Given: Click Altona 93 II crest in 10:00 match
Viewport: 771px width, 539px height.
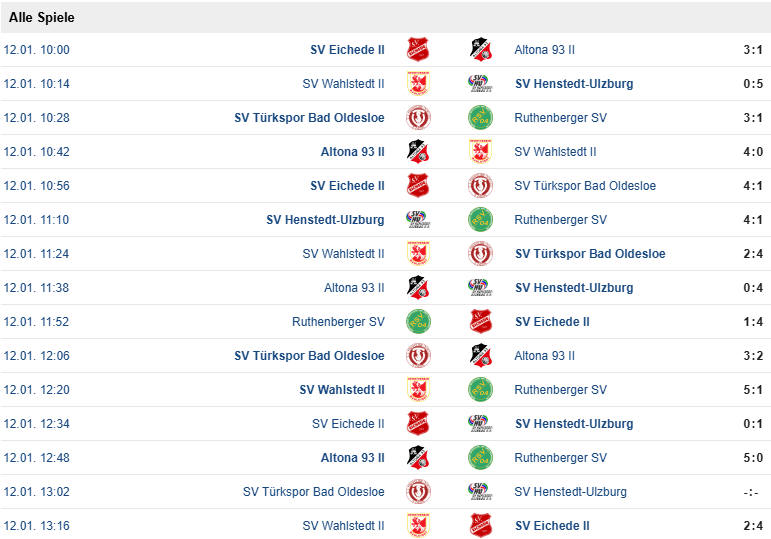Looking at the screenshot, I should coord(480,50).
